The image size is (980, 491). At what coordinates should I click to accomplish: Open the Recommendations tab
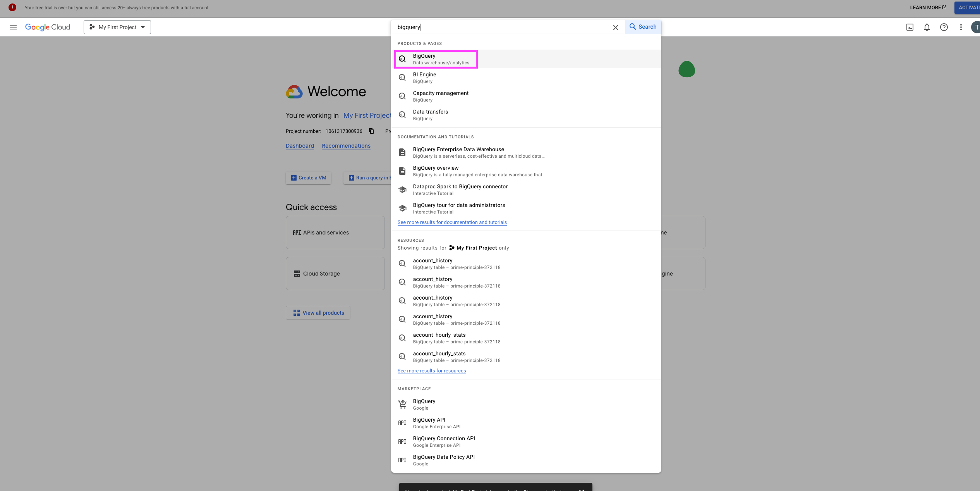pyautogui.click(x=346, y=146)
